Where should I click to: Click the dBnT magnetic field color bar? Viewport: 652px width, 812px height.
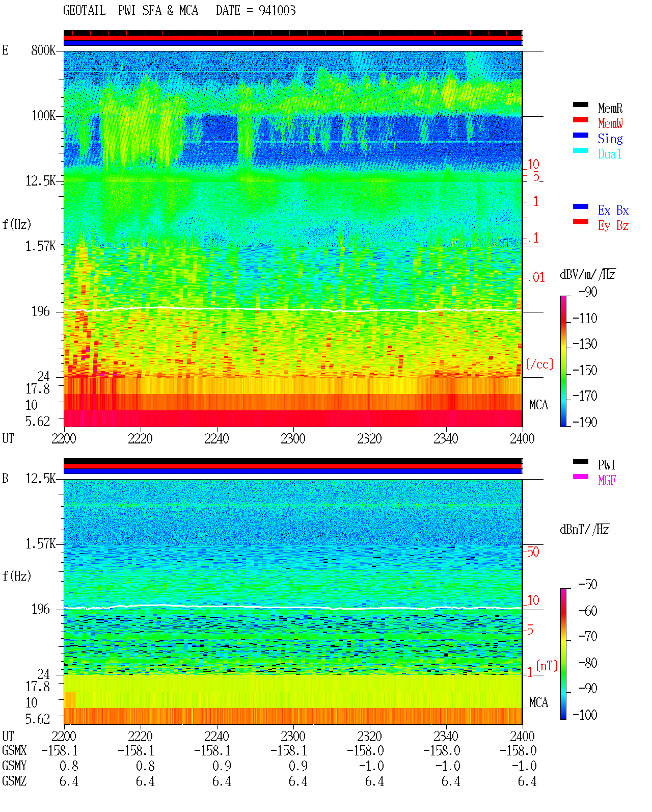point(563,654)
